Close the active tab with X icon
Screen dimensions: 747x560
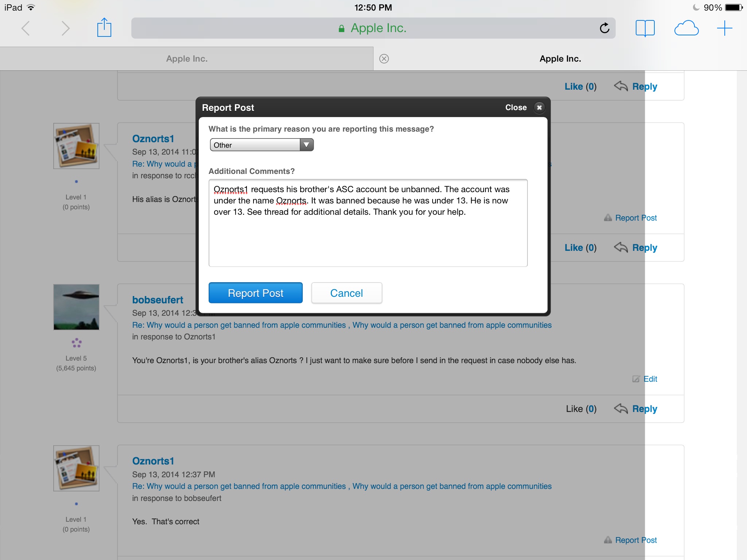pos(384,59)
